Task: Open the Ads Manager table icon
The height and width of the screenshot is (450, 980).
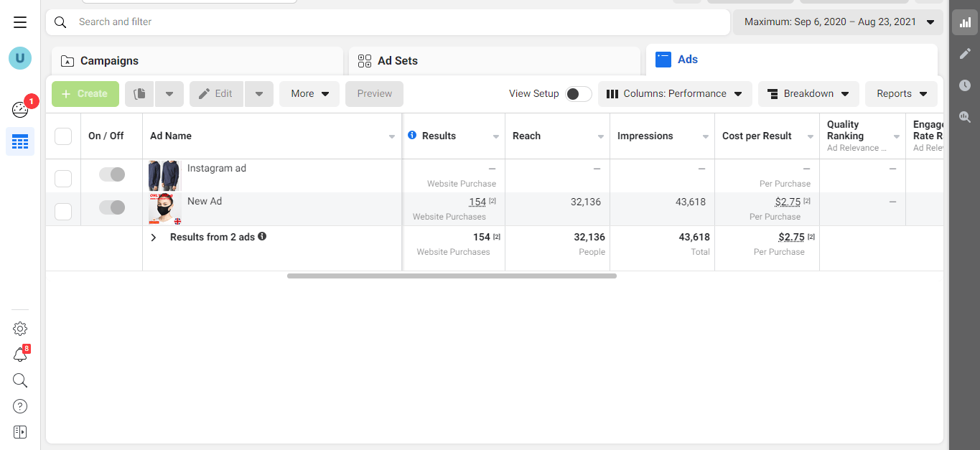Action: coord(20,141)
